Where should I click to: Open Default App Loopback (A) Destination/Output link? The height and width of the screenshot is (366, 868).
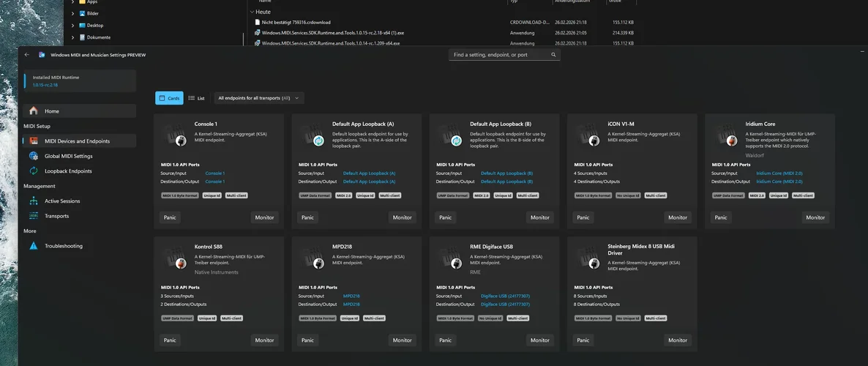pos(370,182)
